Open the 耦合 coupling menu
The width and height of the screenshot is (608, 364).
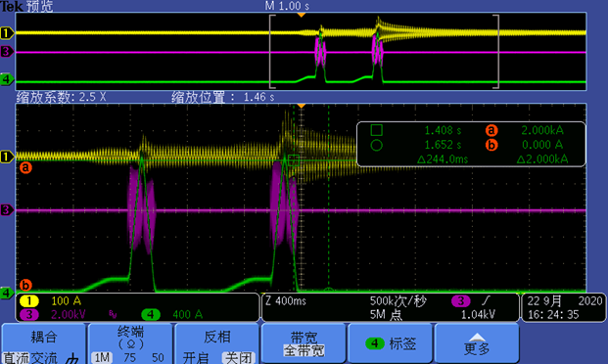[x=43, y=343]
